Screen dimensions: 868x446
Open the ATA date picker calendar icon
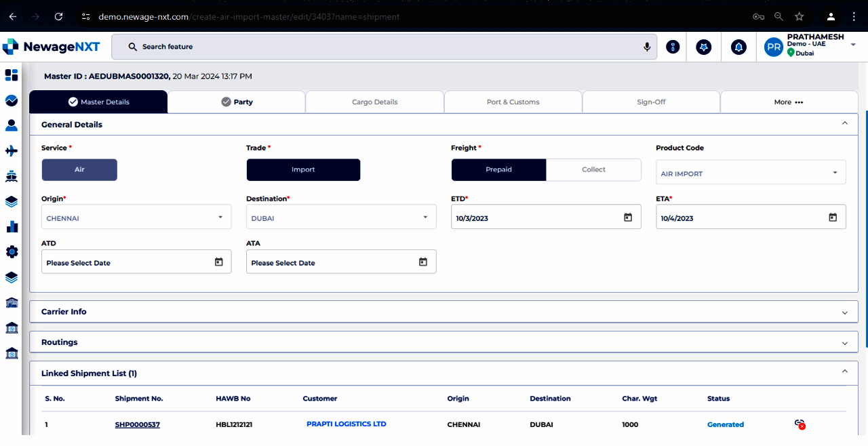(x=423, y=262)
